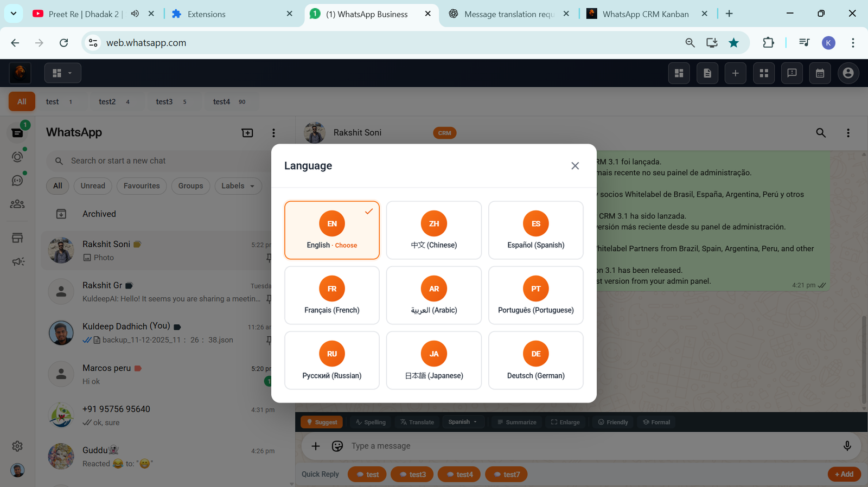This screenshot has width=868, height=487.
Task: Expand the Labels filter dropdown
Action: (x=238, y=185)
